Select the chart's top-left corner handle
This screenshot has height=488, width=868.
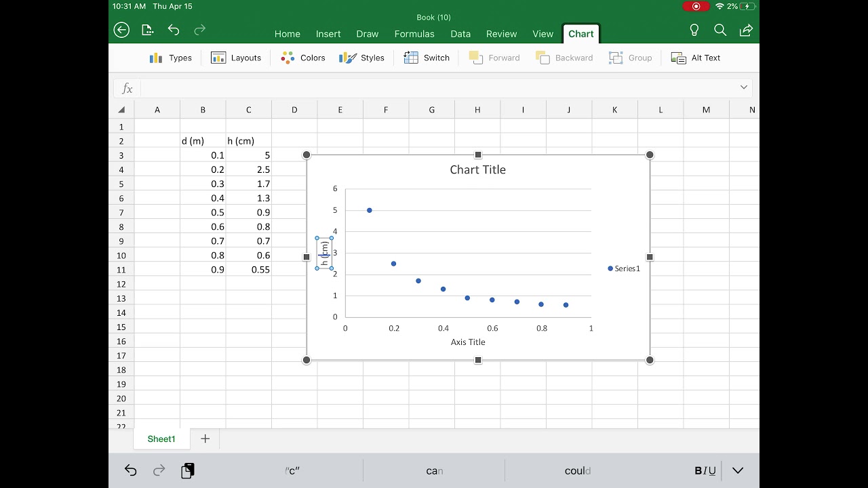click(x=307, y=155)
